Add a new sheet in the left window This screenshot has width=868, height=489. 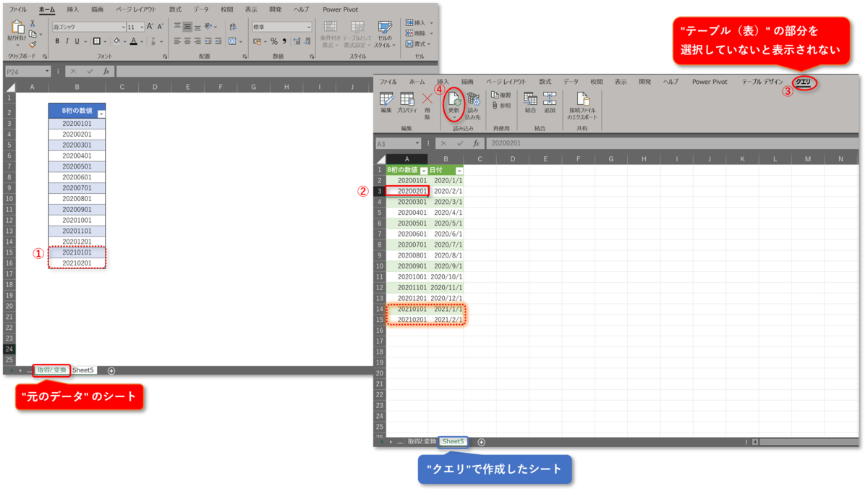point(111,370)
